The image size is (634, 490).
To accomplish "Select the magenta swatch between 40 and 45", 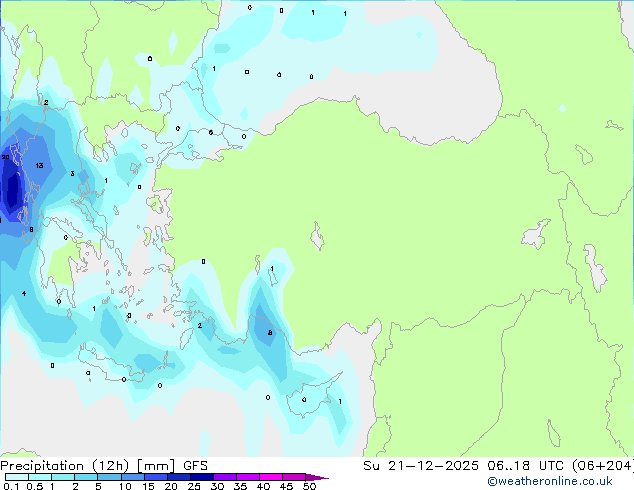I will coord(271,477).
